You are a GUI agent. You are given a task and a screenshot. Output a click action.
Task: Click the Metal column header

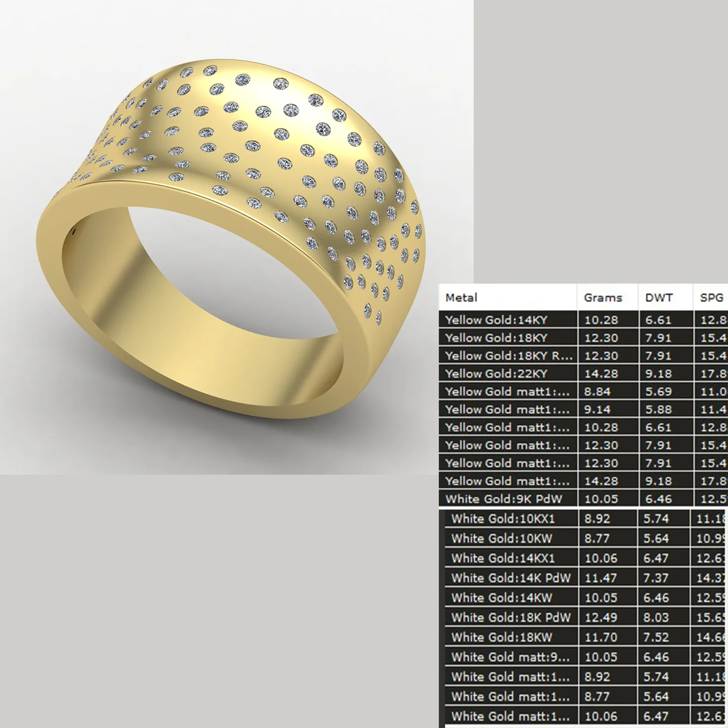pos(461,298)
